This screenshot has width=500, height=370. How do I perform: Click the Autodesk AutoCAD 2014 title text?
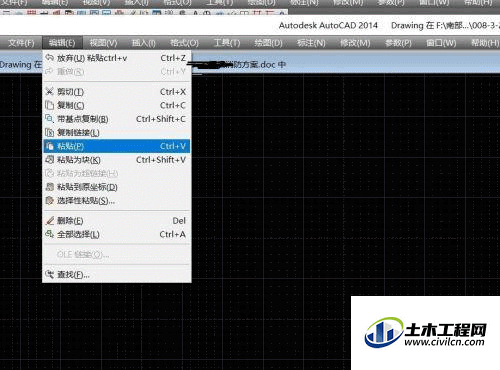point(328,26)
